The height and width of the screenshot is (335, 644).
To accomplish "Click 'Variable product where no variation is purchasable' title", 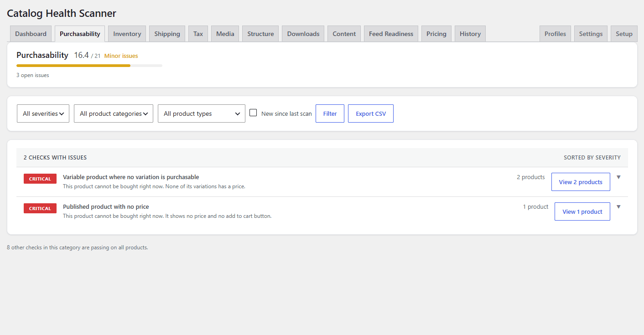I will pos(131,177).
